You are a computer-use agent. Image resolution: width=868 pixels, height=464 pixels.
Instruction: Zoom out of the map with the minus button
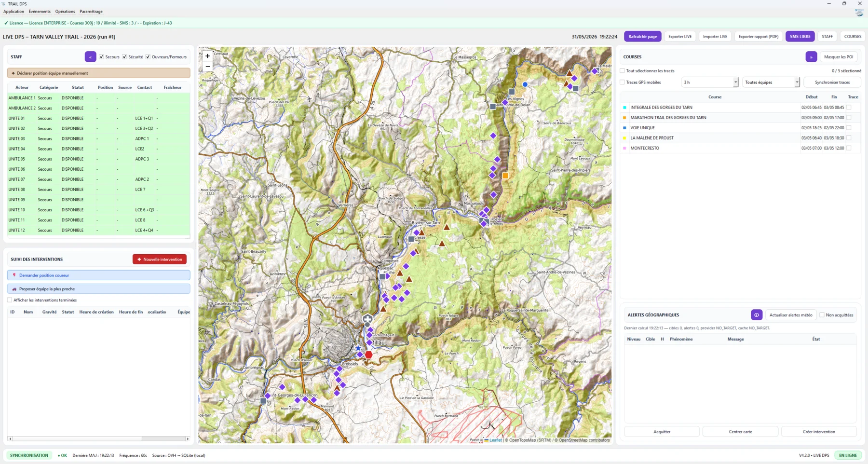pos(208,67)
